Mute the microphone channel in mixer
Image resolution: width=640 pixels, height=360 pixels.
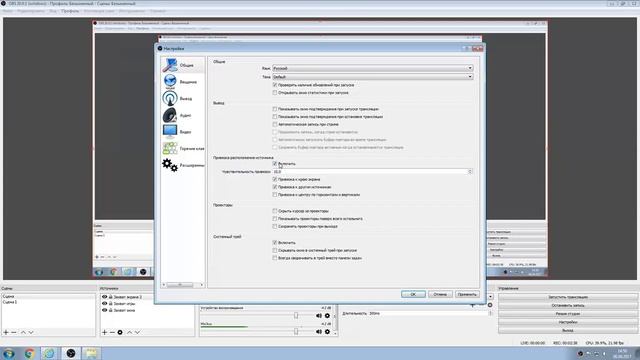click(x=319, y=332)
